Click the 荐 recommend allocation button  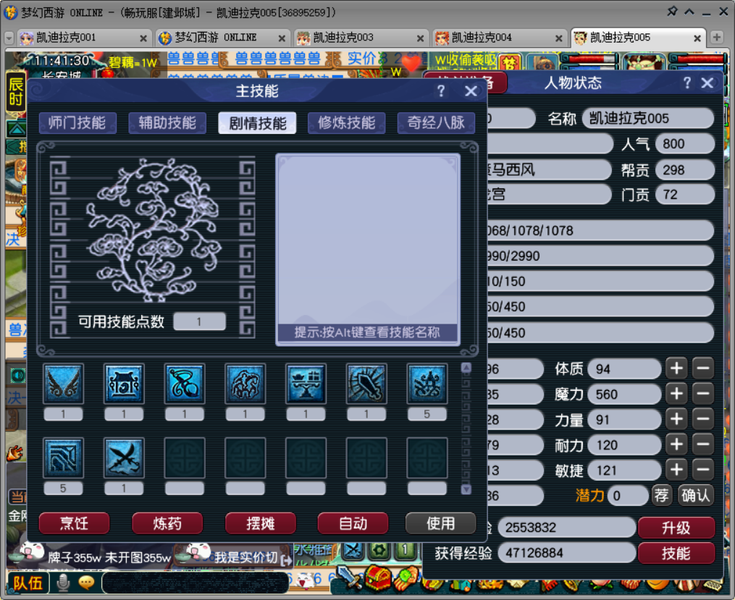pyautogui.click(x=661, y=495)
